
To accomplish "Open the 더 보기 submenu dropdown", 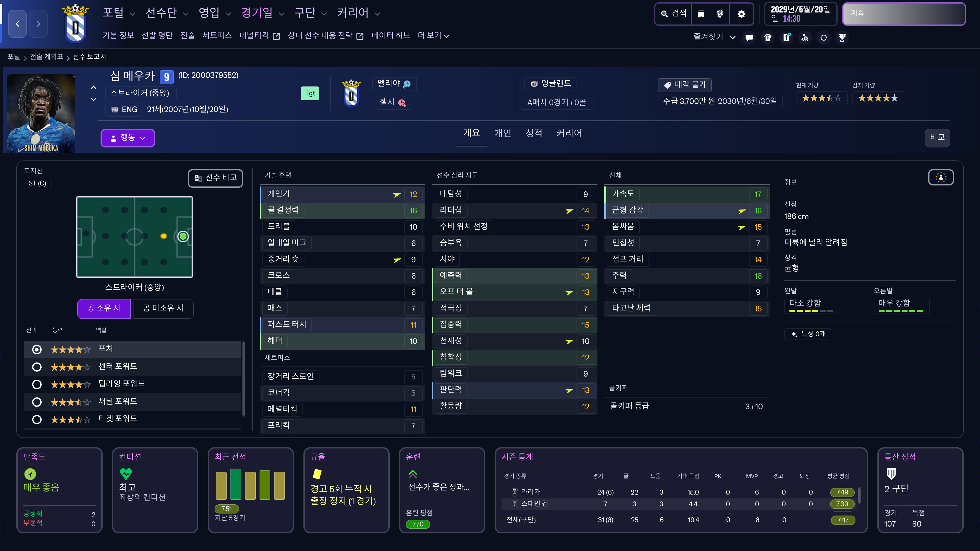I will (433, 36).
